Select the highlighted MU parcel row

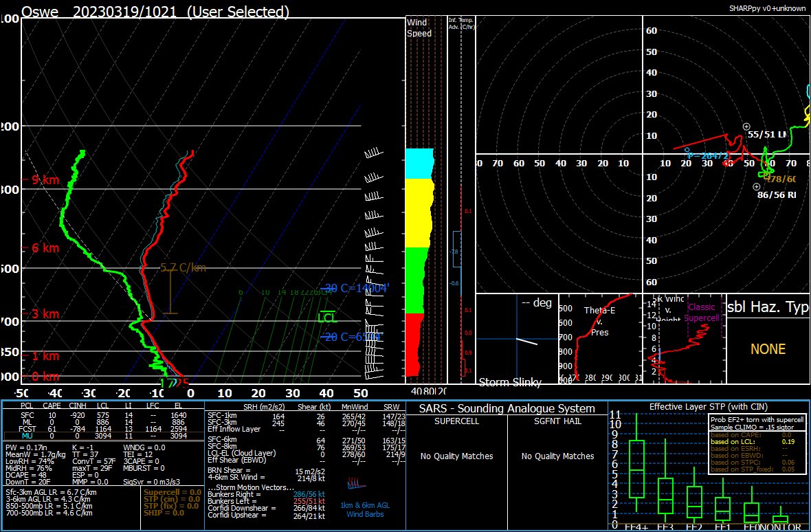coord(102,436)
